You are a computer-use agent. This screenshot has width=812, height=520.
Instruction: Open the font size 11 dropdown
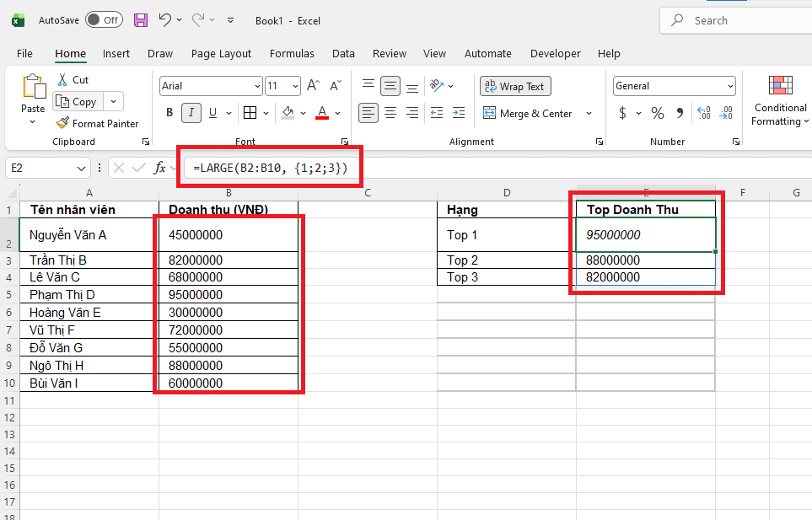[x=295, y=86]
